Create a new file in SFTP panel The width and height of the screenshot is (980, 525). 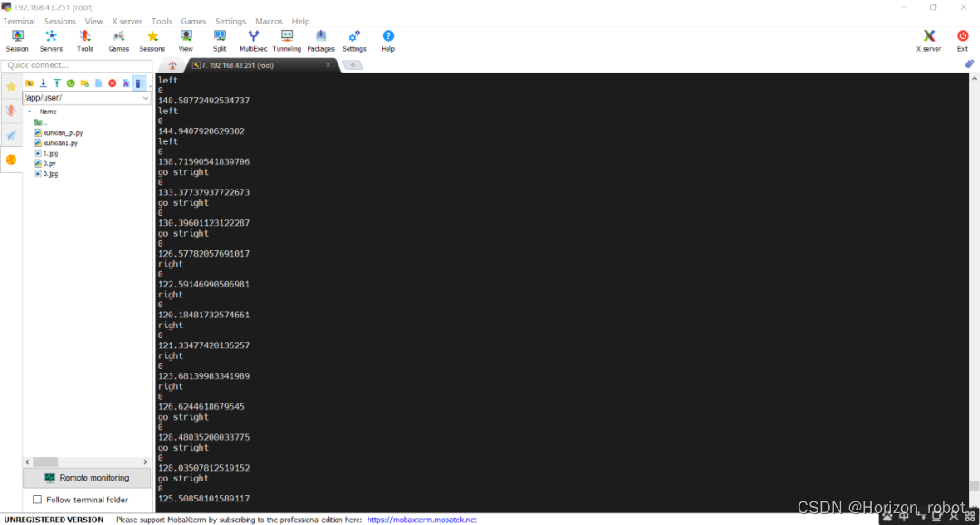pyautogui.click(x=98, y=83)
